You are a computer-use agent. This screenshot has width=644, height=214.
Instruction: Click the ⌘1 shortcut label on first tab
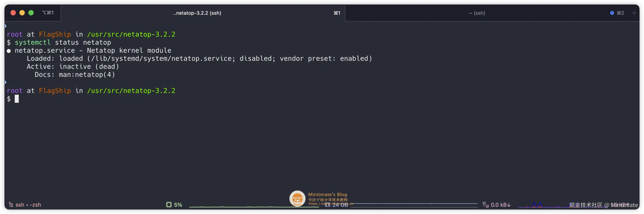tap(337, 13)
